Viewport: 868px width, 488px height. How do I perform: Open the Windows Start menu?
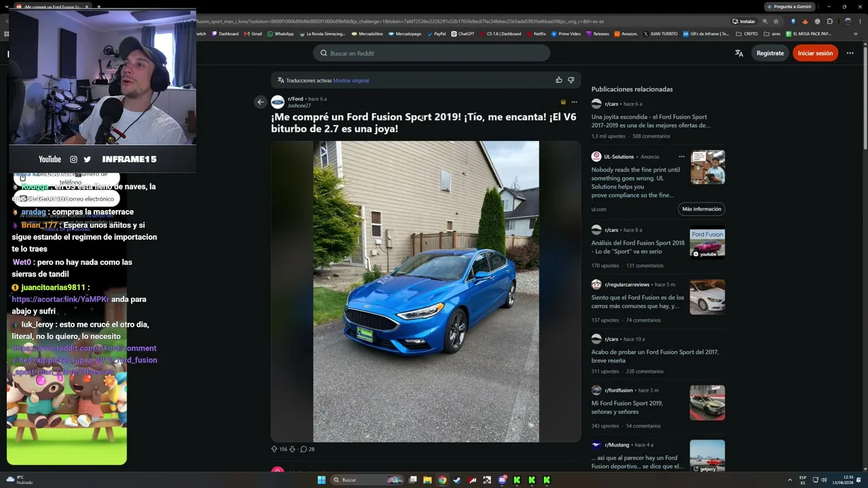pos(321,480)
